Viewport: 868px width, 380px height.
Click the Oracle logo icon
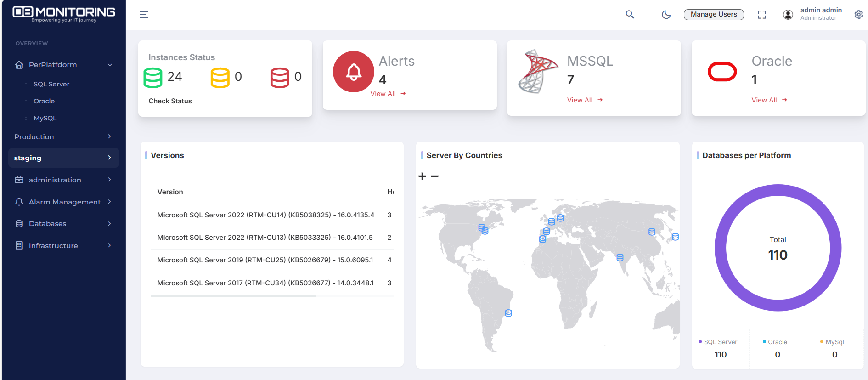tap(722, 72)
